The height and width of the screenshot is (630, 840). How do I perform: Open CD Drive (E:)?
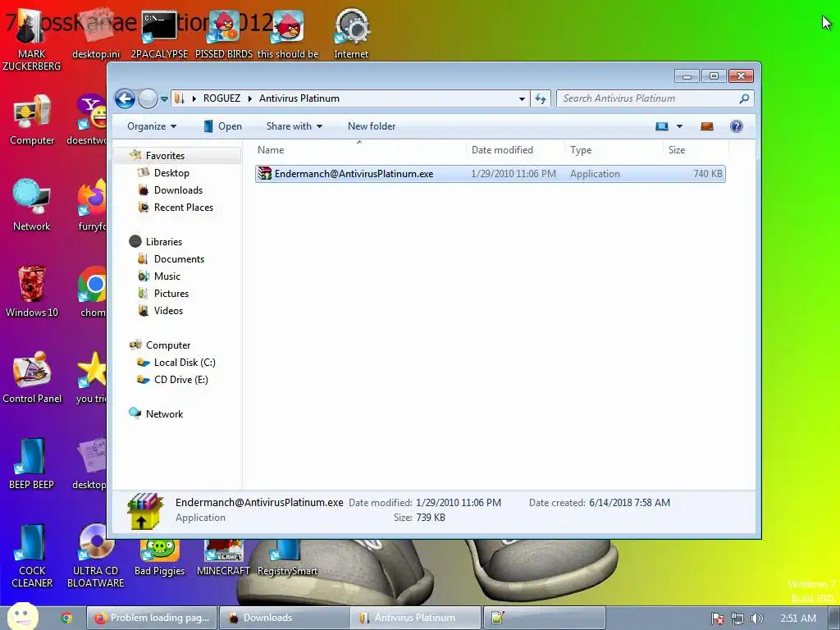(180, 379)
